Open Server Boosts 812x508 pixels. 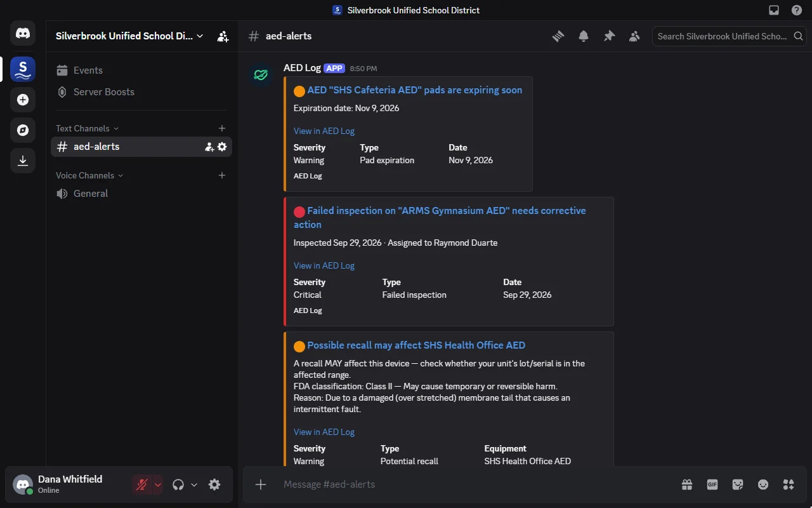pos(141,92)
